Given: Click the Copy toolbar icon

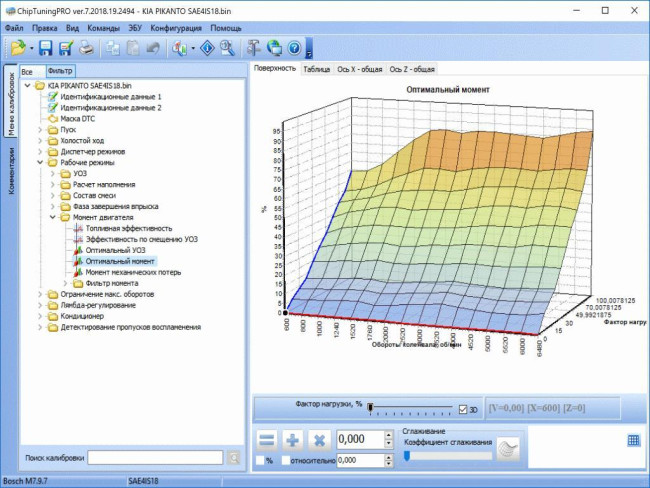Looking at the screenshot, I should (x=112, y=48).
